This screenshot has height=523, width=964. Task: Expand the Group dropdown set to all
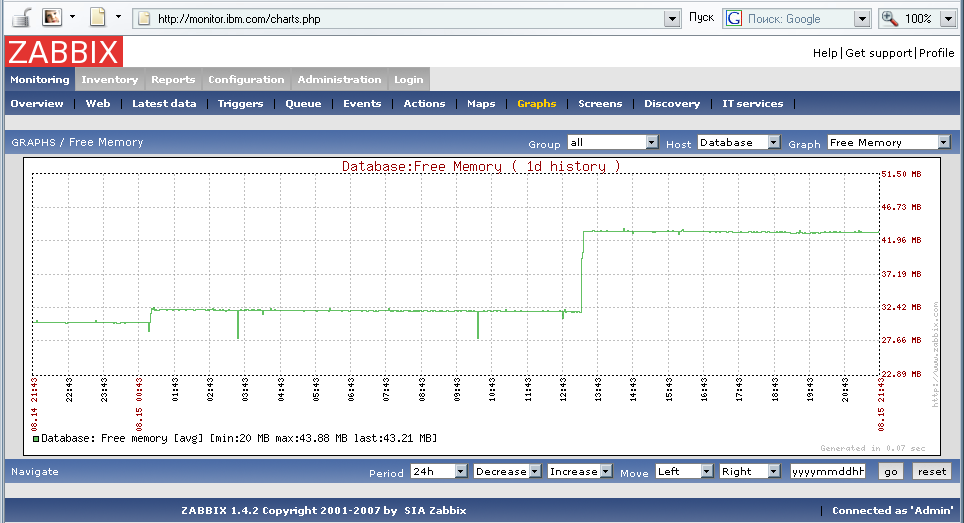(652, 143)
